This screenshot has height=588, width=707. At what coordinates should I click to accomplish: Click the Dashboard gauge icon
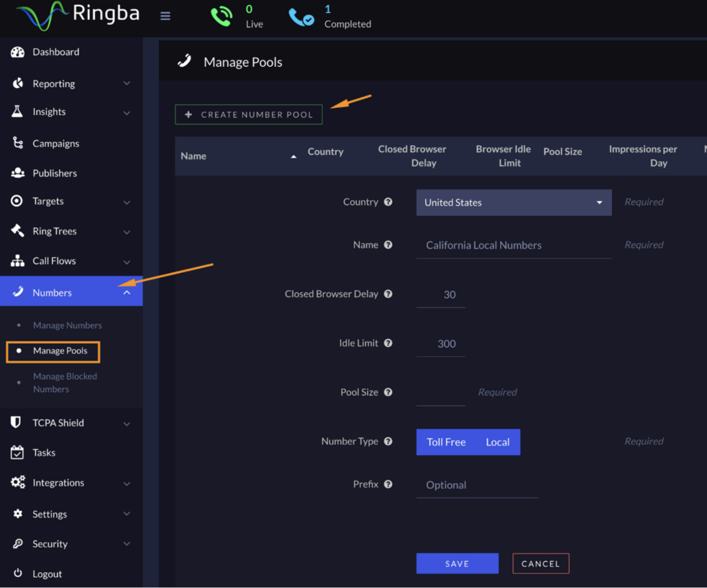click(x=17, y=52)
